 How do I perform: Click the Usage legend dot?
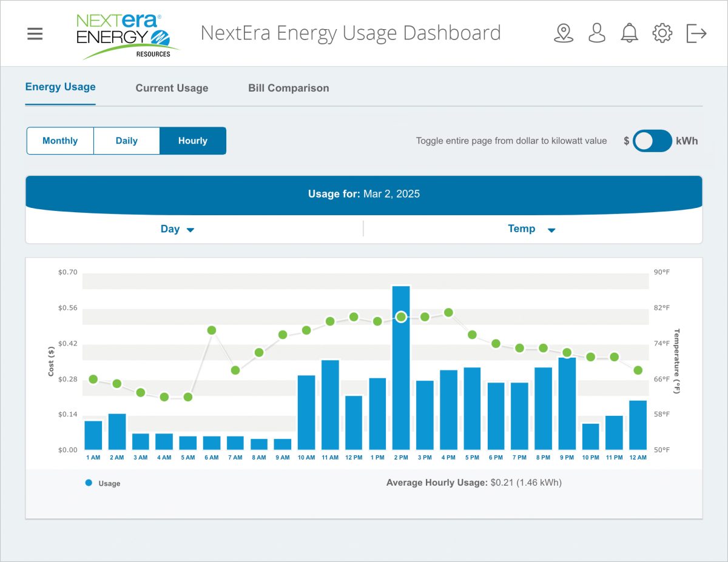pyautogui.click(x=89, y=483)
